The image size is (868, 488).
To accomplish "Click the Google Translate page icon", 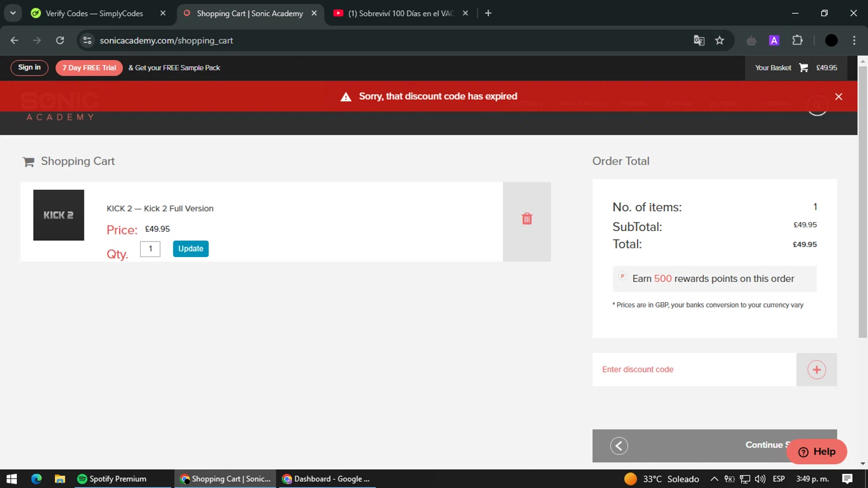I will click(699, 41).
